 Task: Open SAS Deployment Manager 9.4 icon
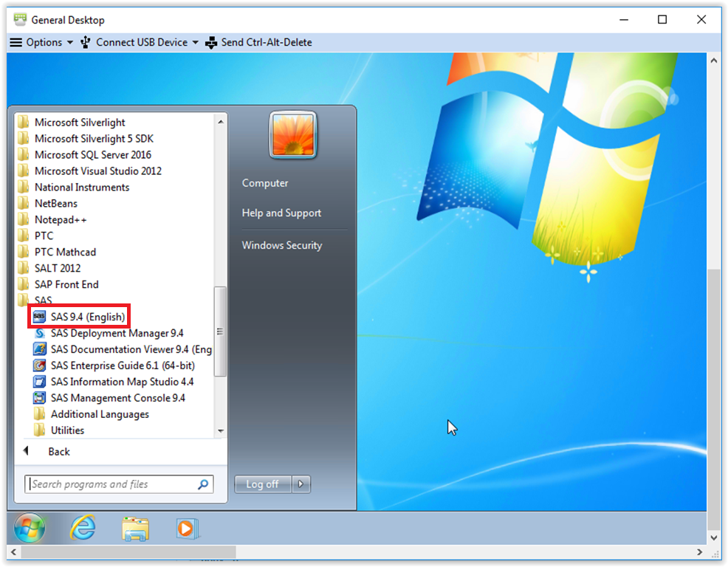click(x=39, y=333)
